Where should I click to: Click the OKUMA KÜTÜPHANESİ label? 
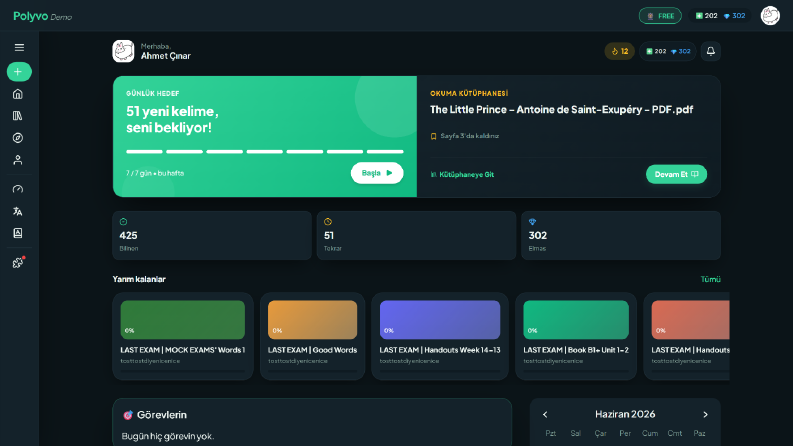click(x=469, y=94)
